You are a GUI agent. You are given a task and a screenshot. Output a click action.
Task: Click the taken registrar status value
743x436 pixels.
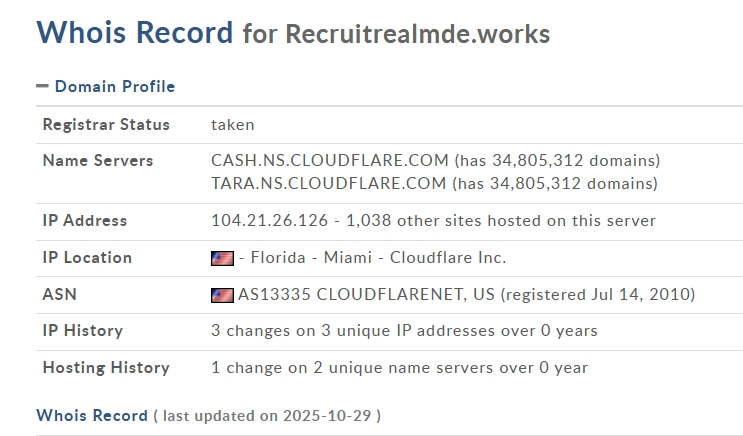coord(232,125)
